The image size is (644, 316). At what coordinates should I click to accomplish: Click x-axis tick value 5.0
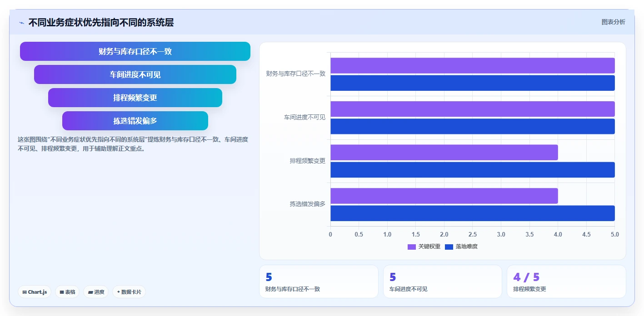point(615,234)
